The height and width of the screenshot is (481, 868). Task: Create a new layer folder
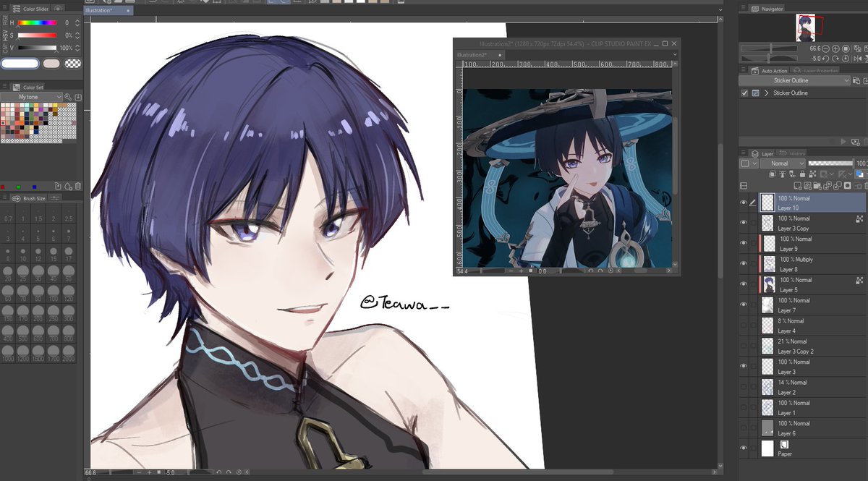(817, 186)
